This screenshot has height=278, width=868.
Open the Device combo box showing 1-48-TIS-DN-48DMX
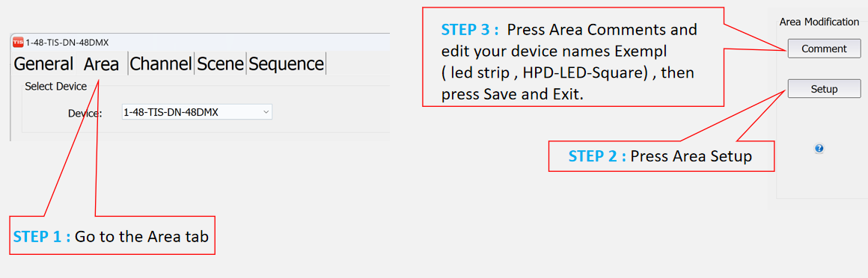tap(197, 112)
